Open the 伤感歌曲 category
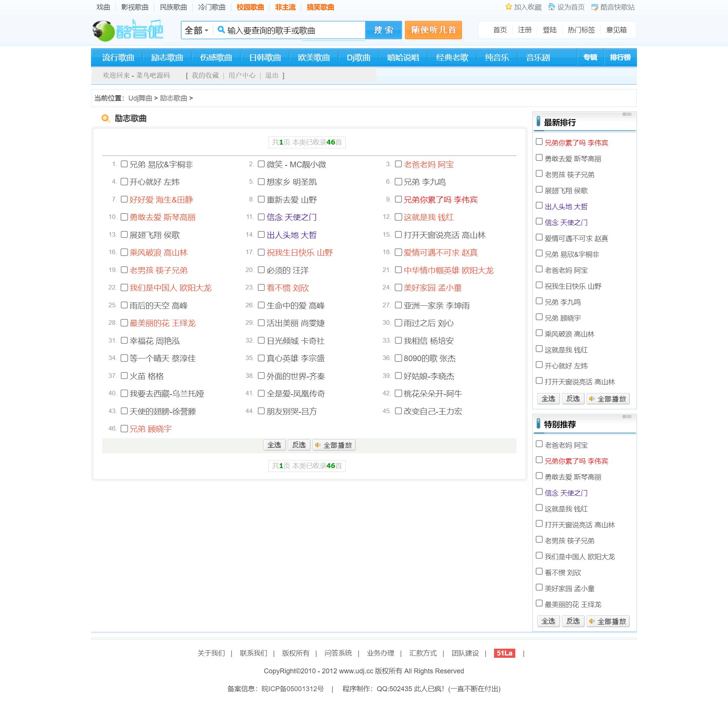The height and width of the screenshot is (709, 728). (216, 58)
